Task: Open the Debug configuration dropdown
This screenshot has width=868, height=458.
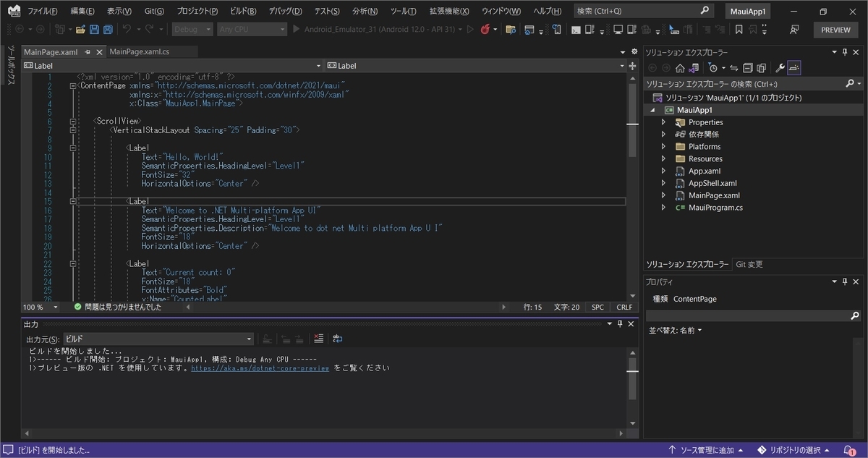Action: click(x=192, y=30)
